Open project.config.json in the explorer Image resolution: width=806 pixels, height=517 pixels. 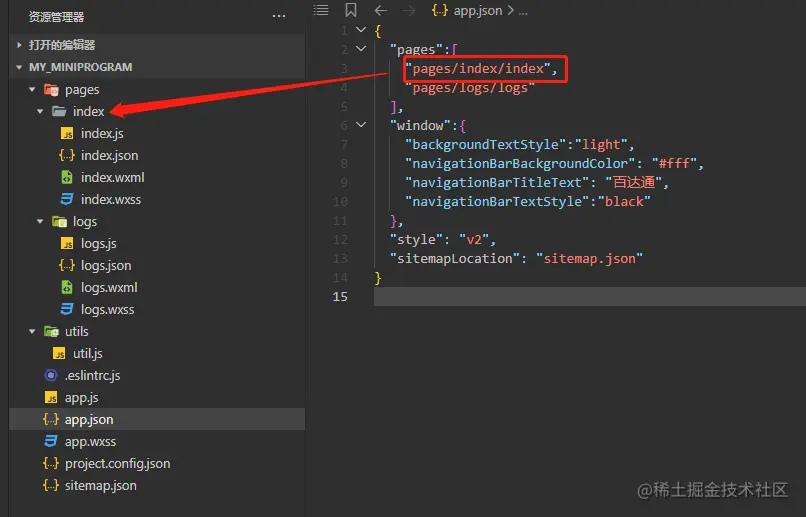[x=117, y=464]
